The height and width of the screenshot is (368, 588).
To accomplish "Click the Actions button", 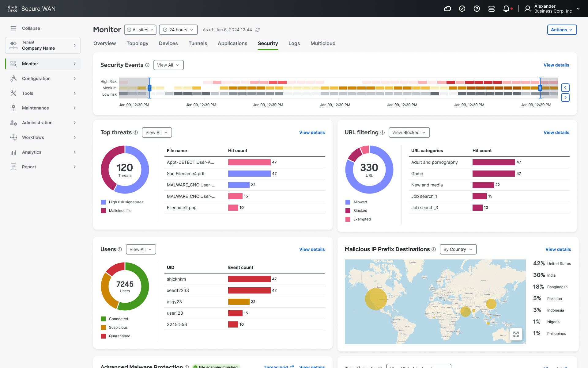I will pos(562,30).
